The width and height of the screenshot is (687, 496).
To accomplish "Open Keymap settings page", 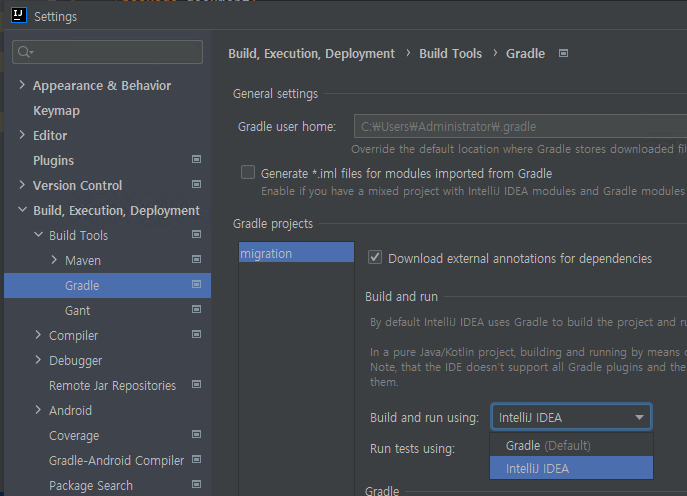I will [x=57, y=111].
